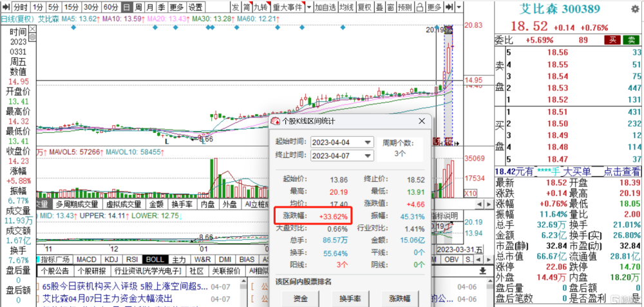Click the 叠 overlay toolbar button
Image resolution: width=644 pixels, height=307 pixels.
pyautogui.click(x=381, y=6)
